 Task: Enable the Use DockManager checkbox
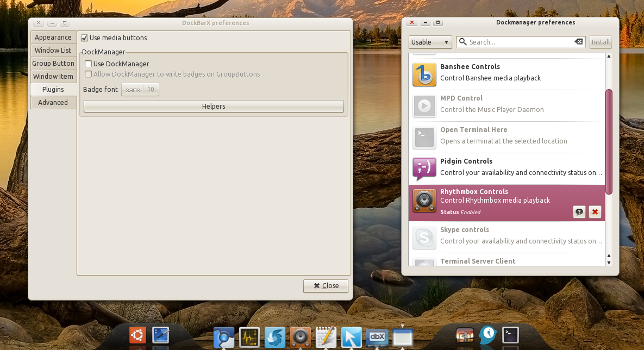coord(88,64)
